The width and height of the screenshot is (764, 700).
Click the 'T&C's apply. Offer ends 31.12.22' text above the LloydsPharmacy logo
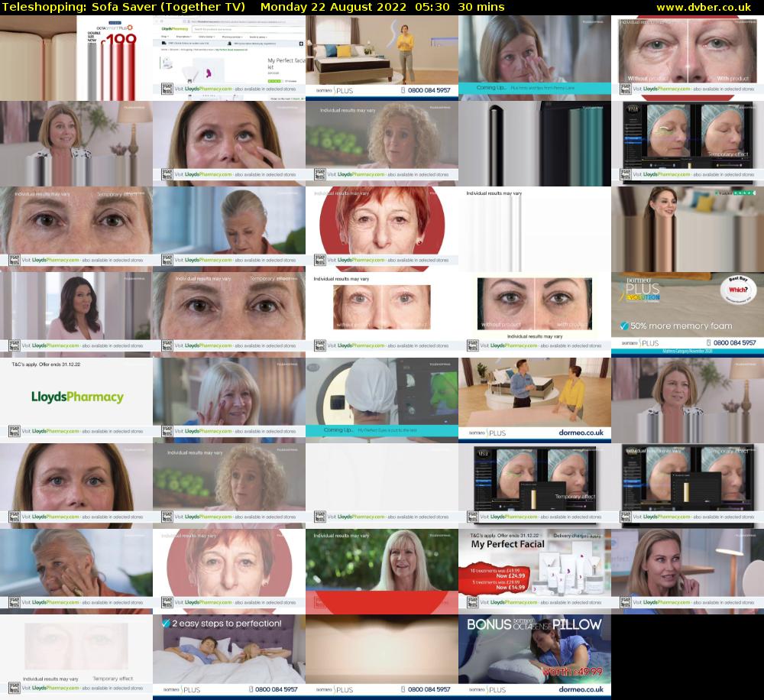[46, 364]
